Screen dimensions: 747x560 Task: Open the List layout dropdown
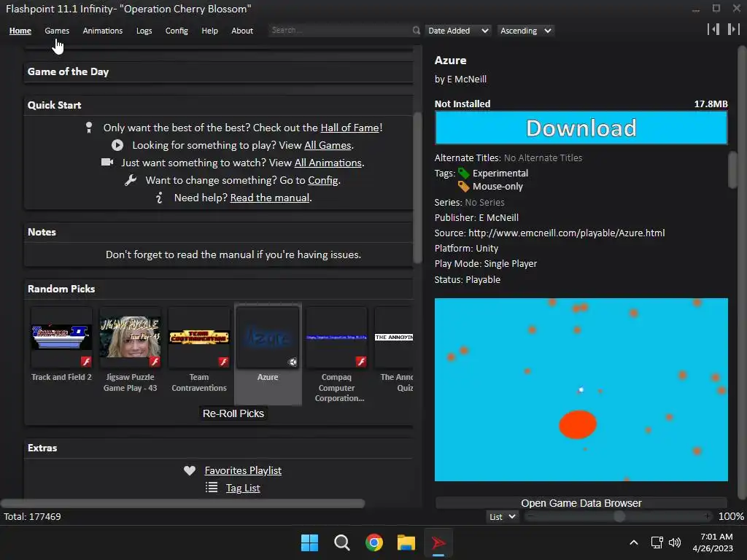[x=502, y=517]
